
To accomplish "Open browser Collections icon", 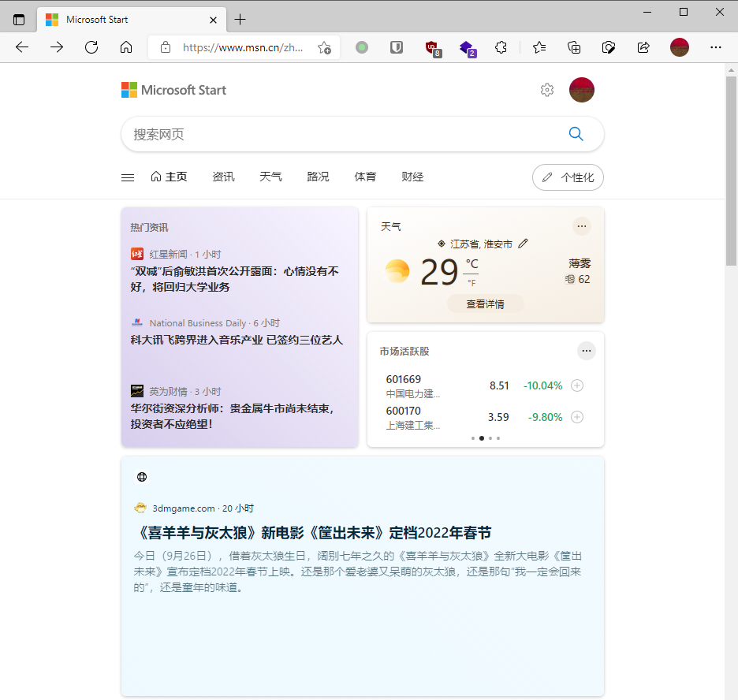I will (574, 47).
